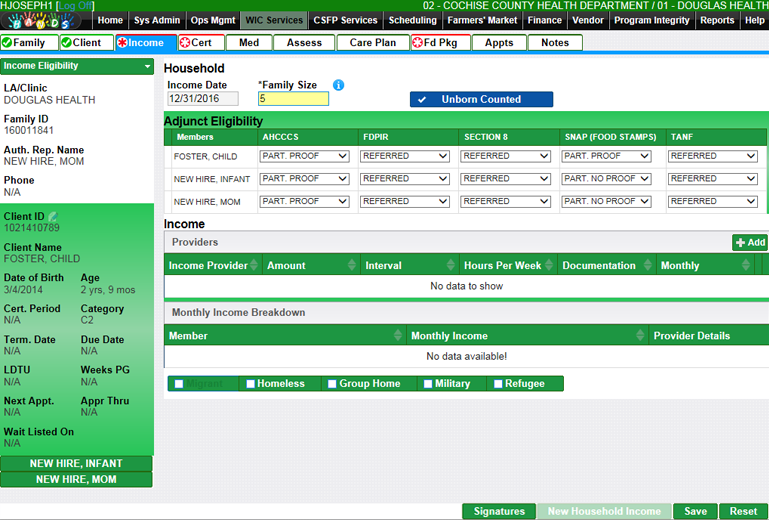
Task: Open SNAP dropdown for New Hire, Mom
Action: coord(608,202)
